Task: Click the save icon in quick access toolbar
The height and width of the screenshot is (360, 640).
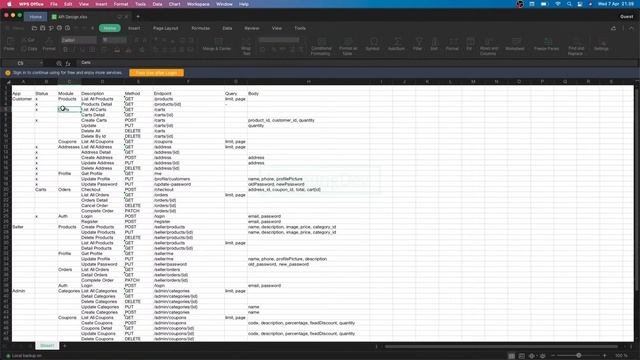Action: coord(42,28)
